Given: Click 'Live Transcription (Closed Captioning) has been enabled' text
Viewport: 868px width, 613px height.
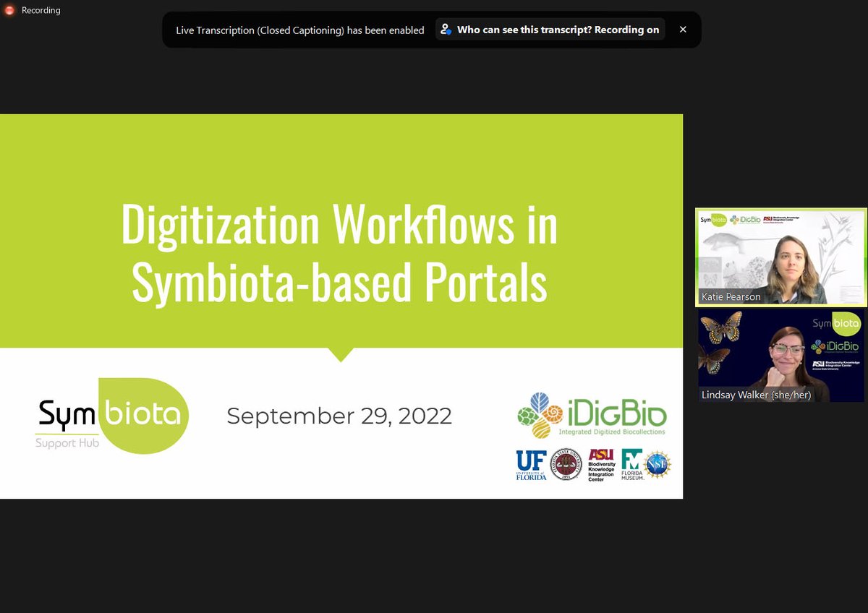Looking at the screenshot, I should click(300, 30).
